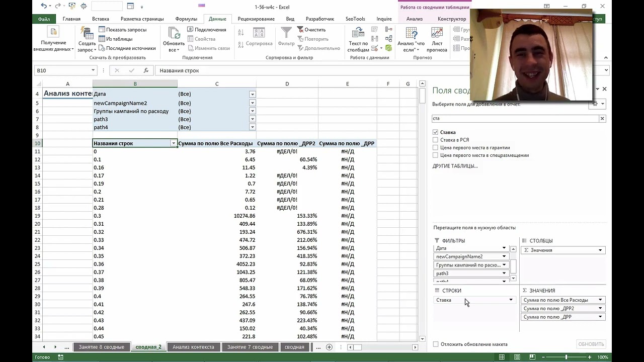
Task: Expand the Ставка field dropdown in СТРОКИ
Action: pyautogui.click(x=511, y=300)
